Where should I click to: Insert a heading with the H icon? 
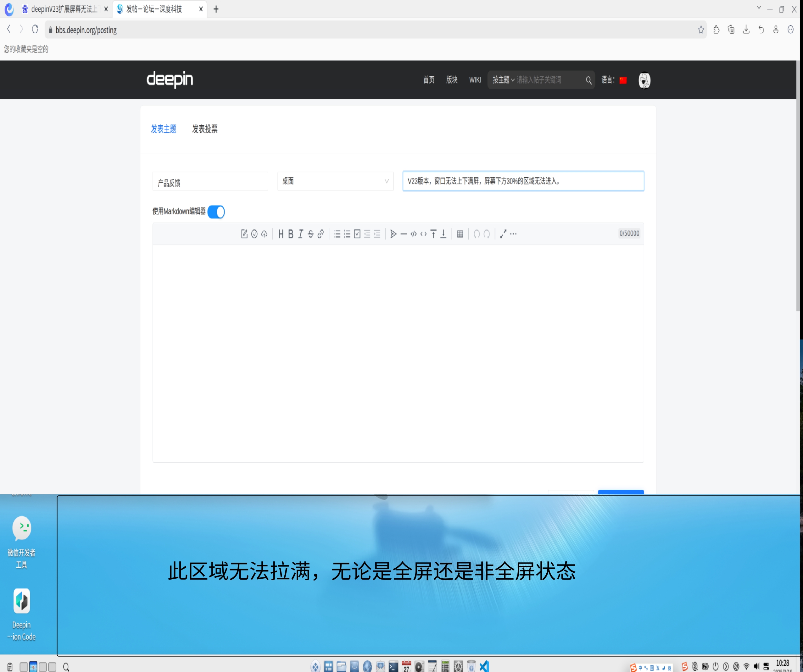coord(281,234)
